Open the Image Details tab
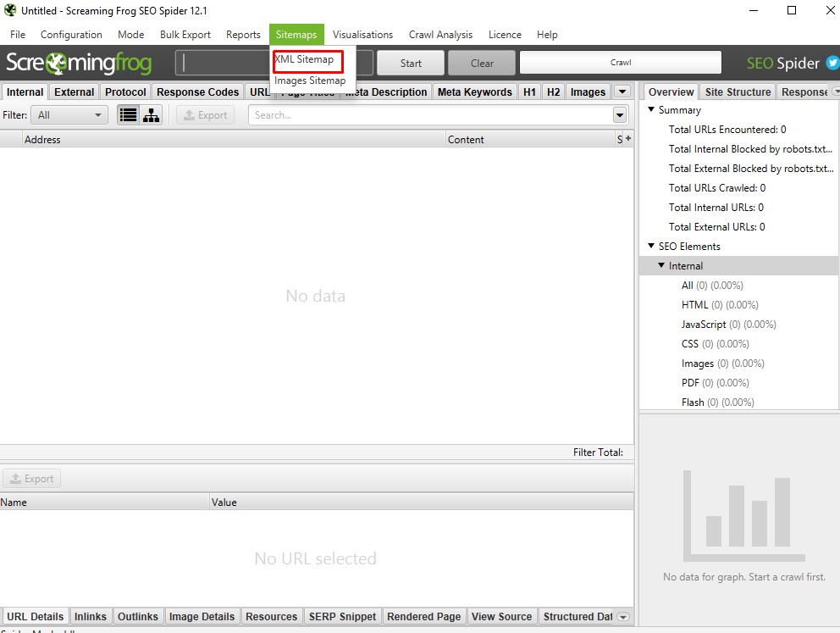 click(202, 616)
